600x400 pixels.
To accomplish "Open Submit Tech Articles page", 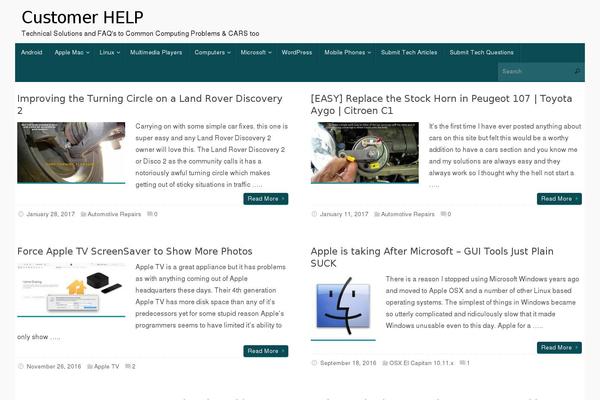I will click(x=409, y=52).
